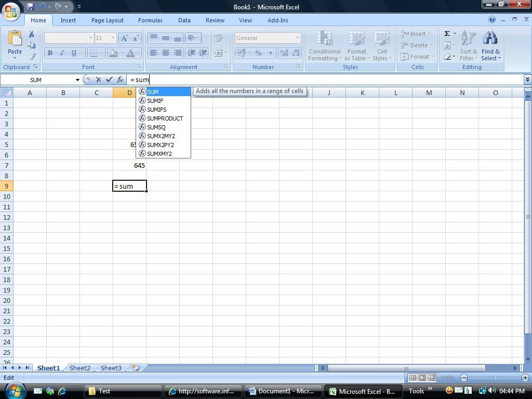Switch to Page Layout view in status bar
This screenshot has height=399, width=532.
coord(422,378)
